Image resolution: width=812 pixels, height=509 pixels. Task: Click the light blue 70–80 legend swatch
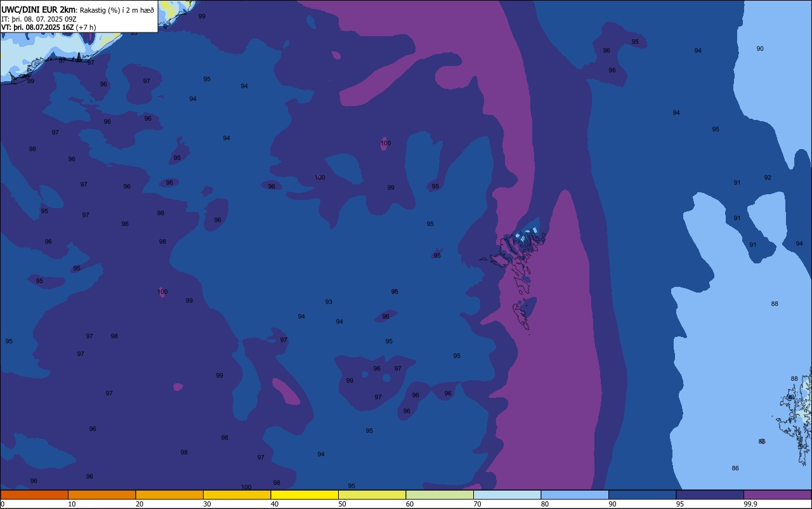(x=507, y=494)
